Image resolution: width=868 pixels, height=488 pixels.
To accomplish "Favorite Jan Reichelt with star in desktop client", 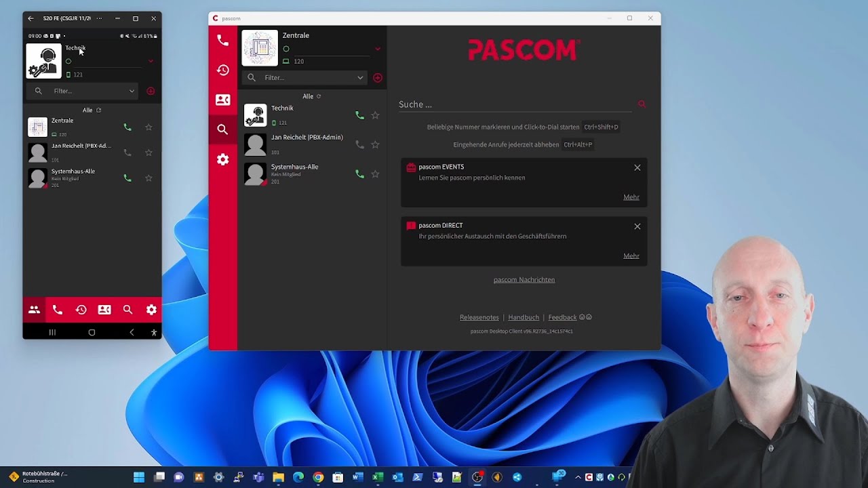I will (375, 144).
